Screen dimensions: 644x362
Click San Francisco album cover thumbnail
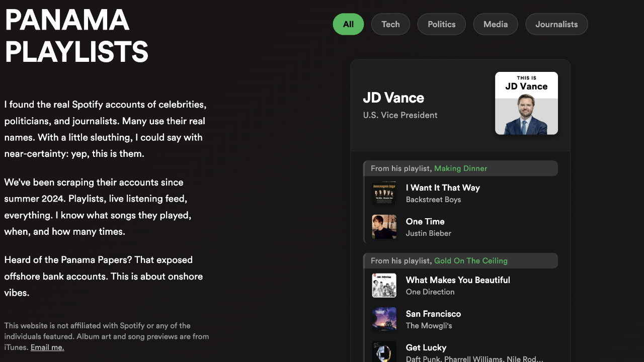click(384, 319)
